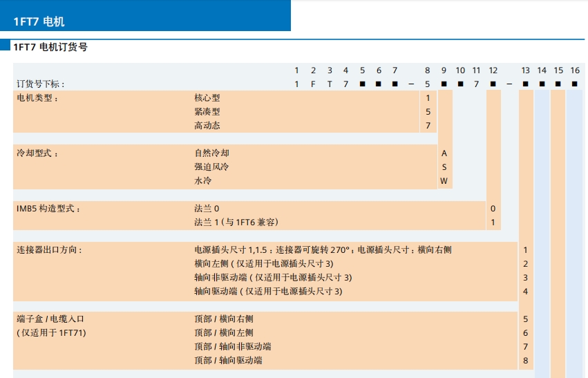Click code '4' for 轴向驱动端 connector
588x378 pixels.
click(525, 292)
